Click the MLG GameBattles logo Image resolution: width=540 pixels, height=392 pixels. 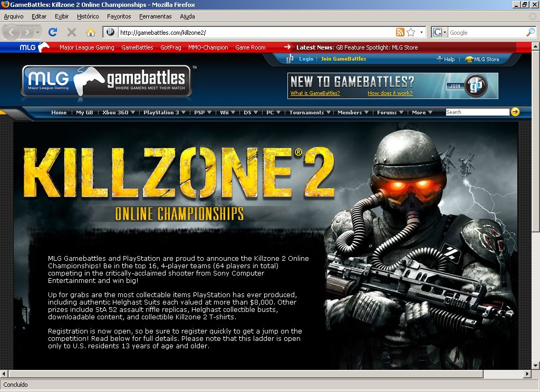tap(106, 81)
